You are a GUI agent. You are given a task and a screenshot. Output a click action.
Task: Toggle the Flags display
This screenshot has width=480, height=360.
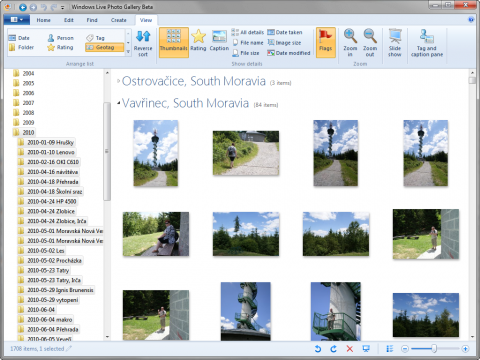tap(326, 42)
